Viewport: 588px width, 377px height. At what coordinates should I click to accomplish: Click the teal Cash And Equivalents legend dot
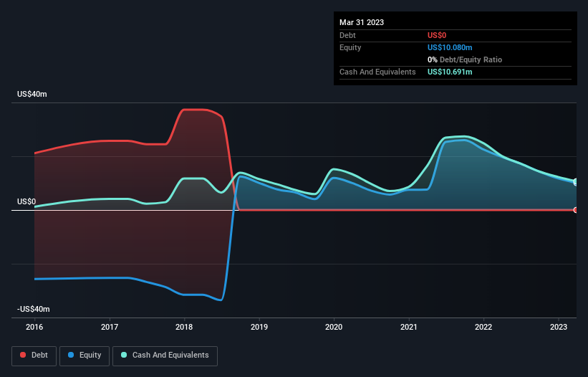pos(124,355)
